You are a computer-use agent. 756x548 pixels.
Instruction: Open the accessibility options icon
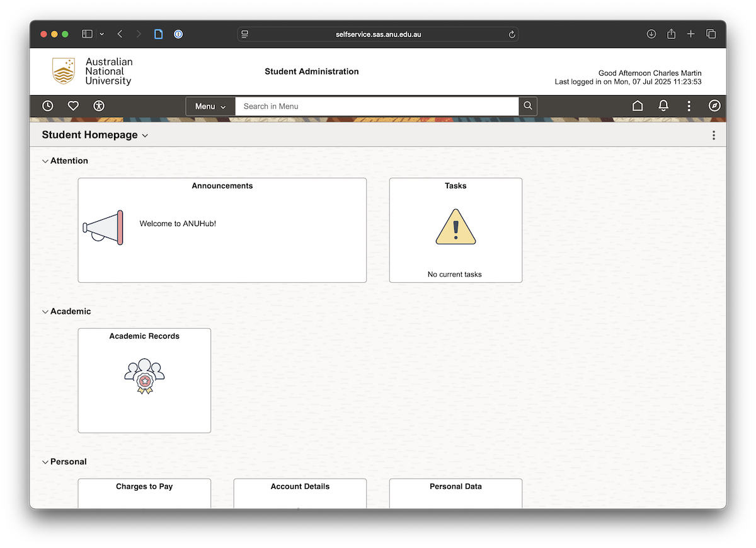98,106
